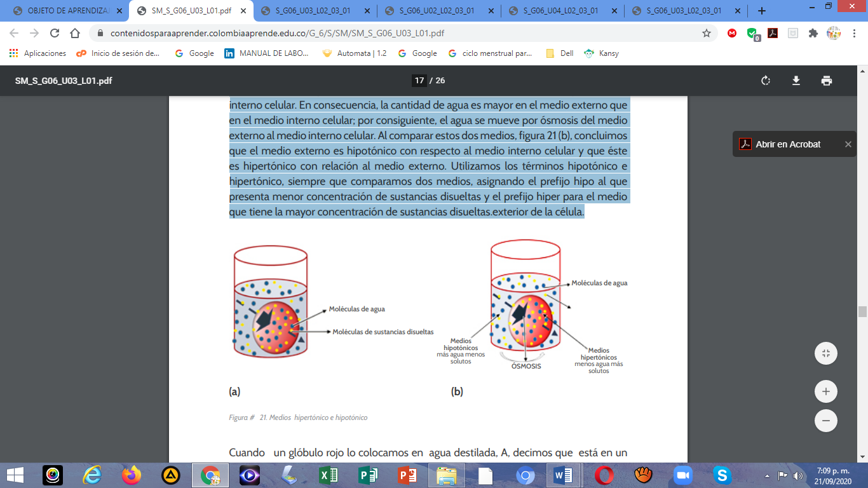Image resolution: width=868 pixels, height=488 pixels.
Task: Open the Aplicaciones bookmark
Action: 38,53
